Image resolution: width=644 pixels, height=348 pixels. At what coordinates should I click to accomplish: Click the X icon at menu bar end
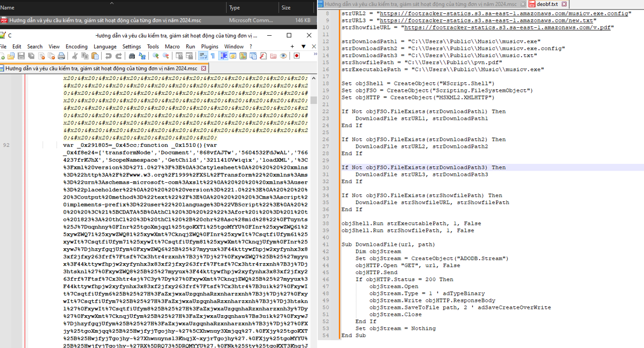pyautogui.click(x=314, y=46)
